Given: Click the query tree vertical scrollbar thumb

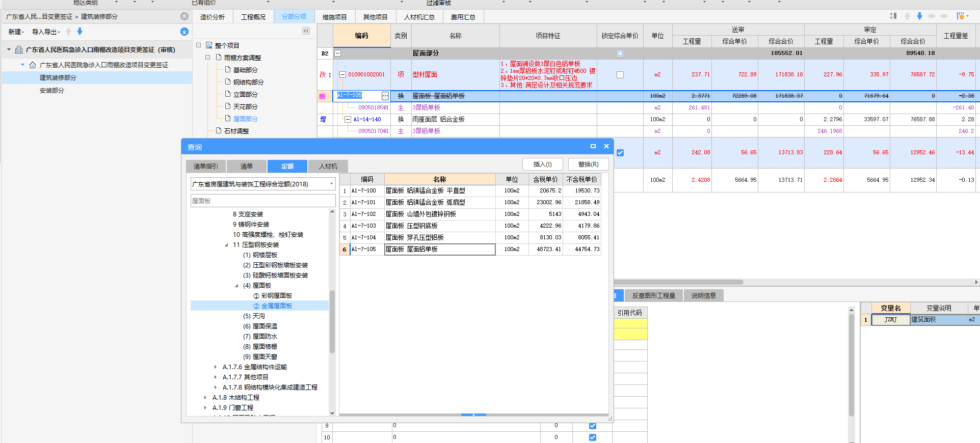Looking at the screenshot, I should (x=332, y=321).
